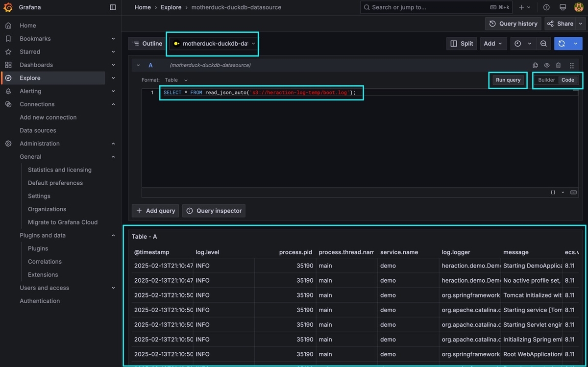Viewport: 588px width, 367px height.
Task: Click the @timestamp column header
Action: click(152, 252)
